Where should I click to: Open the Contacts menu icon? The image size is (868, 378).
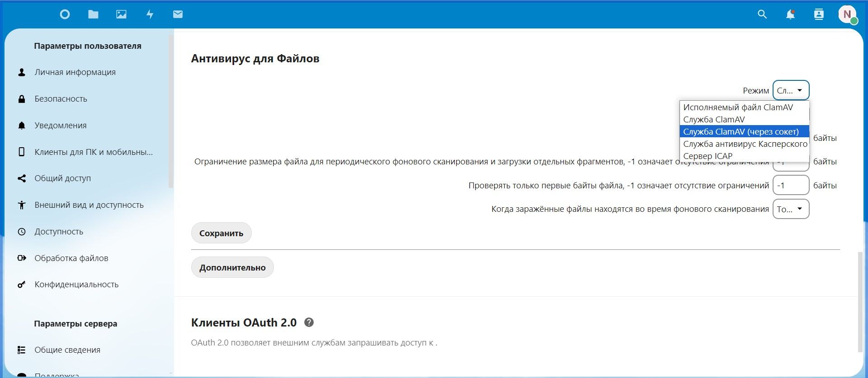[x=819, y=14]
